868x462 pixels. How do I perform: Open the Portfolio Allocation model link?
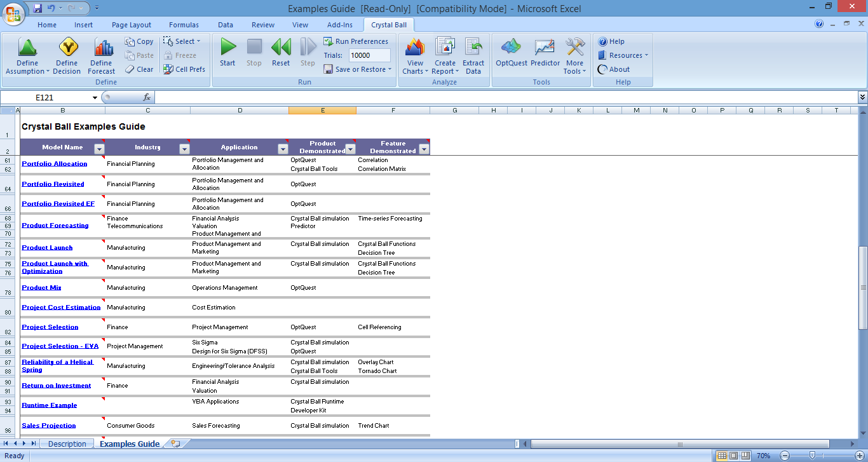(55, 164)
